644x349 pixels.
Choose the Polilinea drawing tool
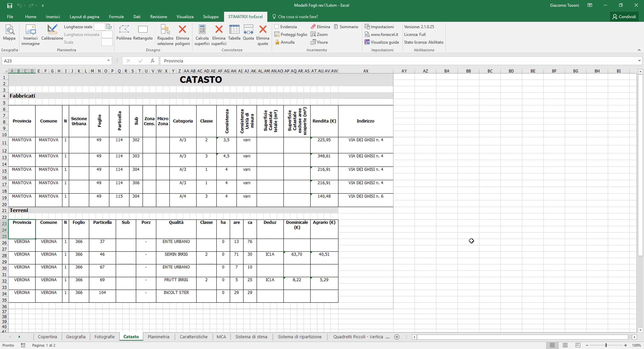coord(124,33)
